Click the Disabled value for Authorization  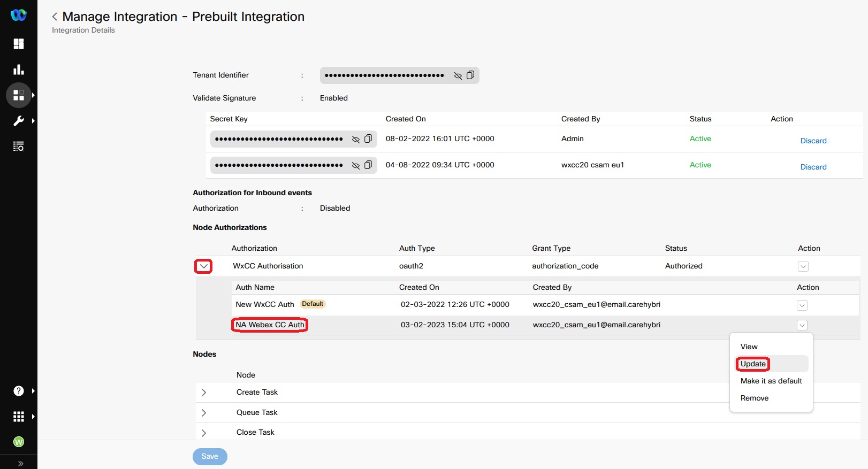pos(335,208)
